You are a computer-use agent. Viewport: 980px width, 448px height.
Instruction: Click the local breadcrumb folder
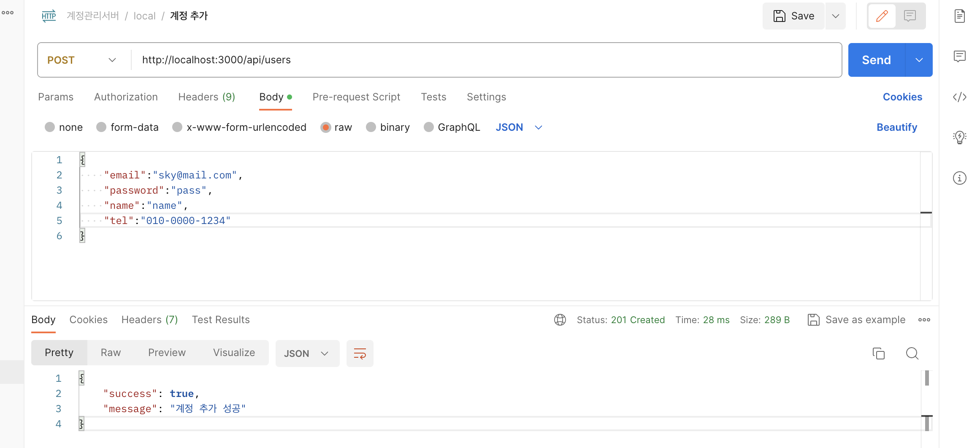click(145, 16)
